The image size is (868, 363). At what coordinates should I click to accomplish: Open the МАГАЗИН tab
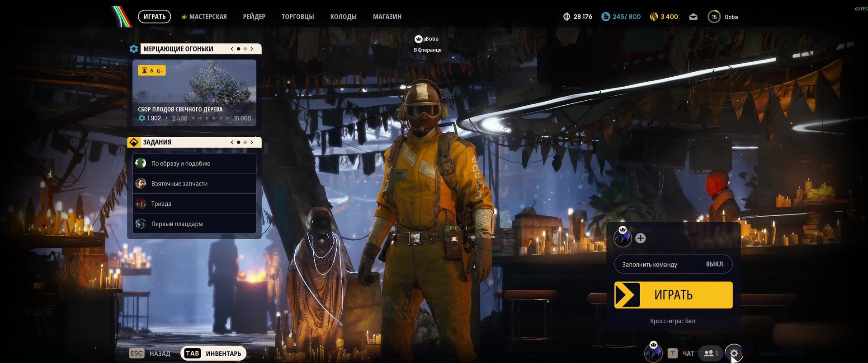tap(387, 17)
